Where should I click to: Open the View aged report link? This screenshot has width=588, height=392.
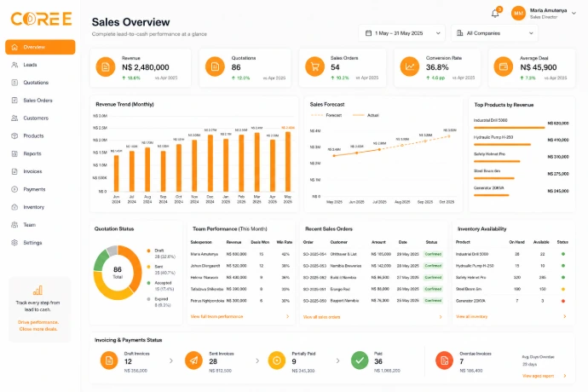coord(538,376)
